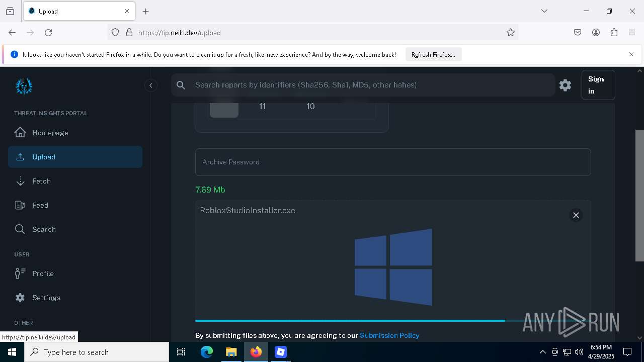644x362 pixels.
Task: Click the tracking protection shield icon
Action: coord(115,32)
